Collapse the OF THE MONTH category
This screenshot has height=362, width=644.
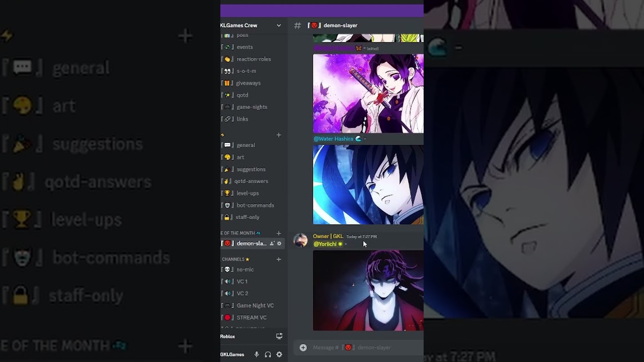240,233
